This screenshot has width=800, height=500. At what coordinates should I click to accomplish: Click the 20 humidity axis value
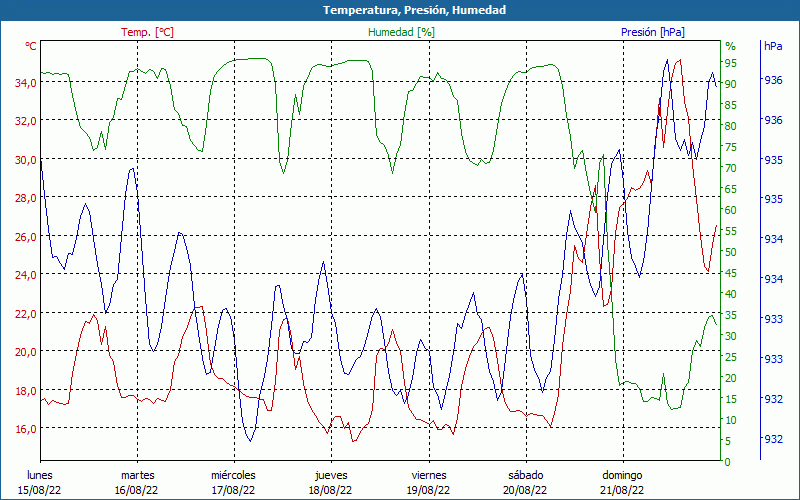[x=731, y=378]
